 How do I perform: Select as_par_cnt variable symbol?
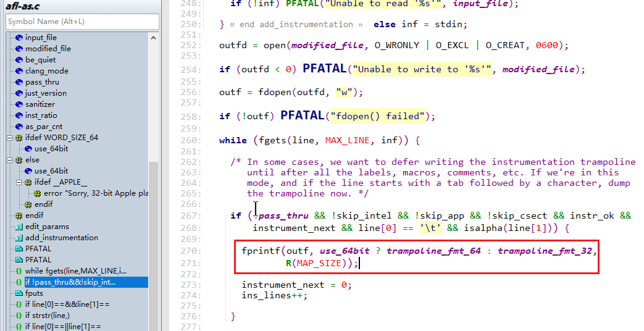44,127
